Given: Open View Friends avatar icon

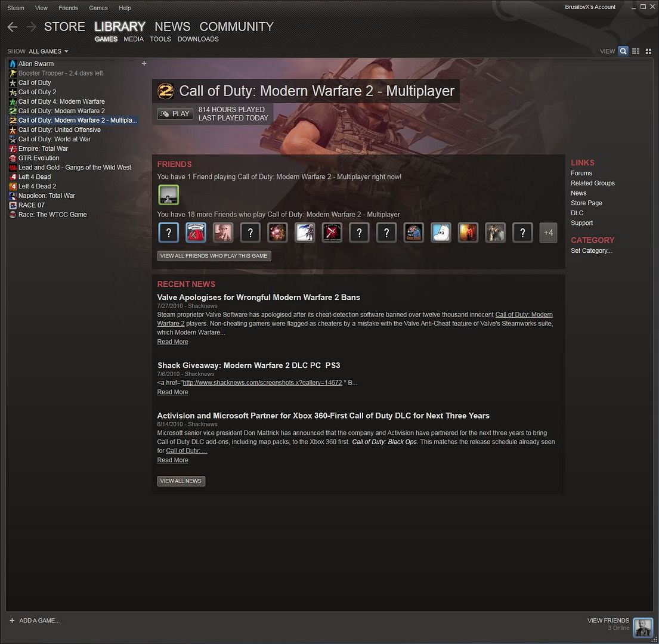Looking at the screenshot, I should tap(643, 627).
